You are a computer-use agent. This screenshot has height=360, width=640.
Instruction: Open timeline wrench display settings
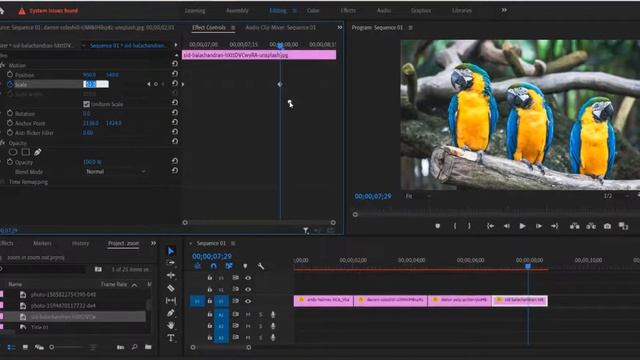pyautogui.click(x=260, y=266)
